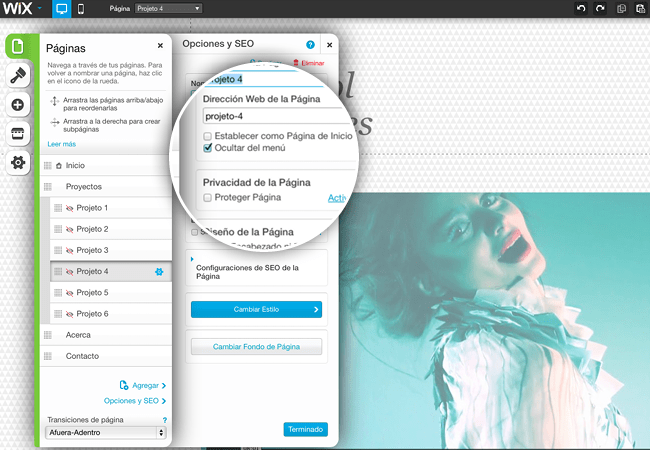The height and width of the screenshot is (450, 650).
Task: Select the Projeto 6 subpage
Action: tap(111, 314)
